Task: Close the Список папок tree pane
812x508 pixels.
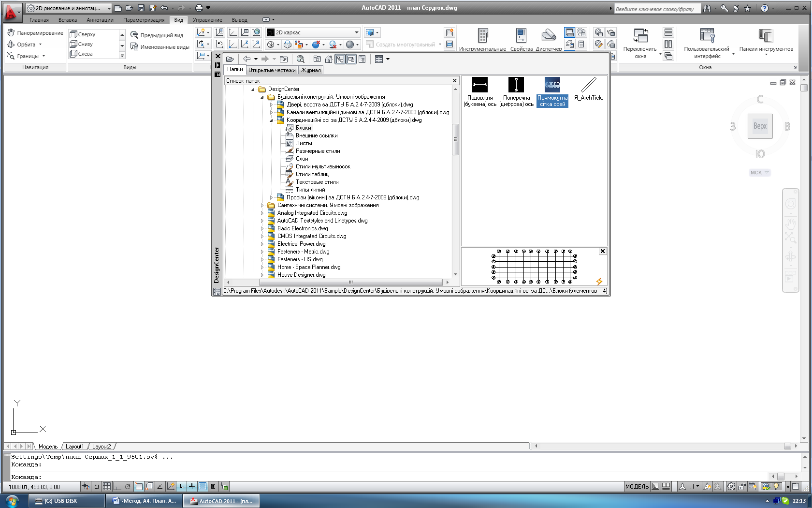Action: pos(455,81)
